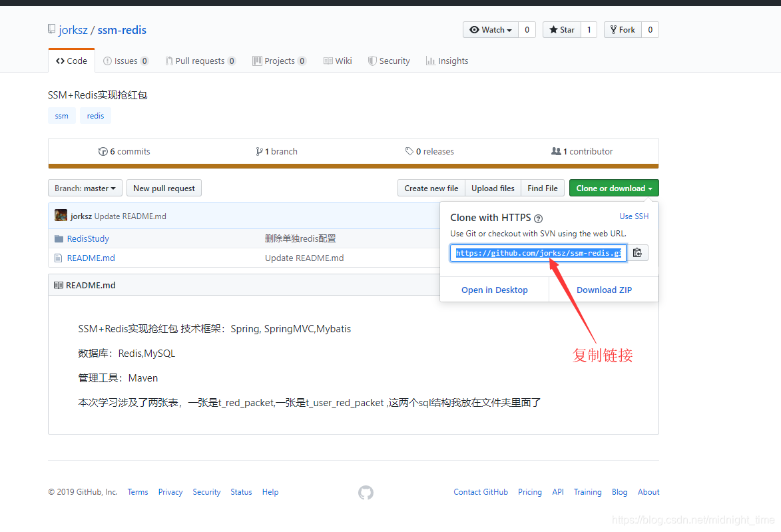Image resolution: width=781 pixels, height=532 pixels.
Task: Switch to the Code tab
Action: tap(72, 61)
